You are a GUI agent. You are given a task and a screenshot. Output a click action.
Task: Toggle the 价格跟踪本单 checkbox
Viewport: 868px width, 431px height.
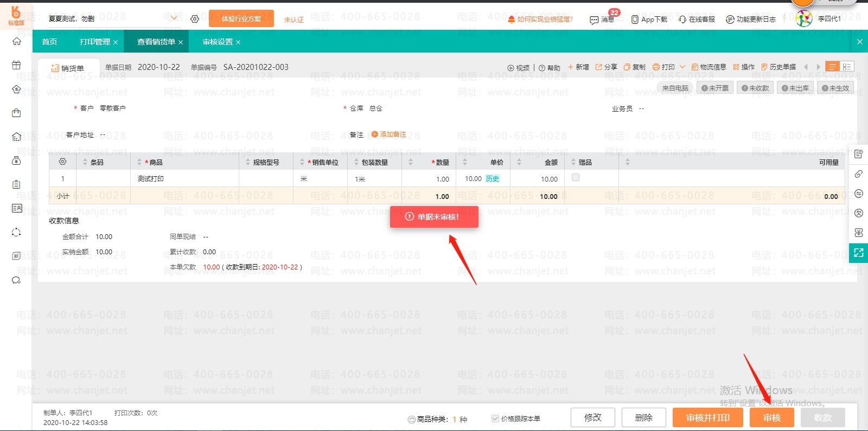pyautogui.click(x=495, y=419)
